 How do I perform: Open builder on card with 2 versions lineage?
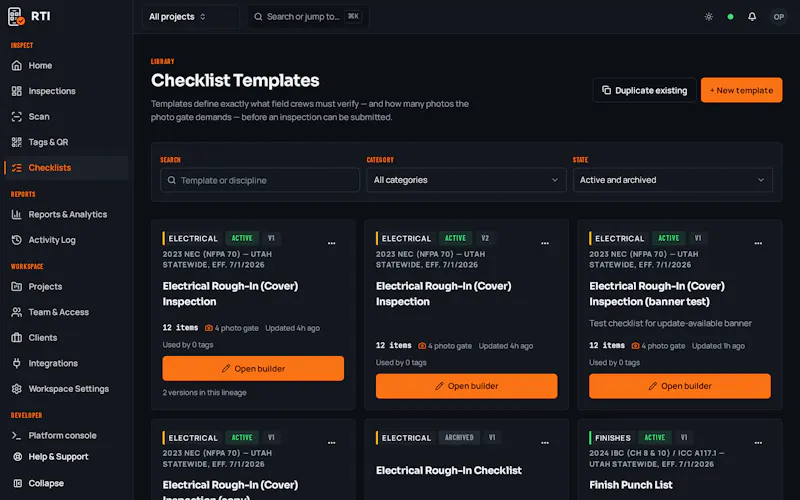pos(253,368)
